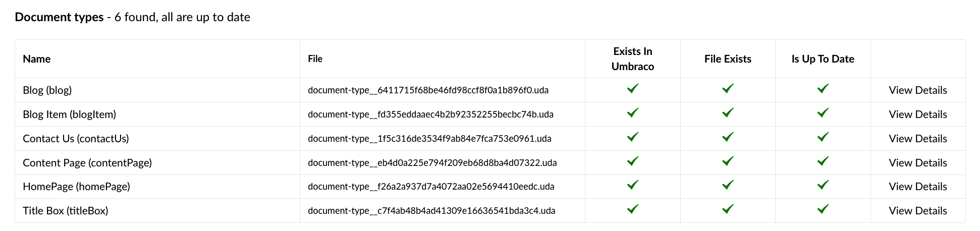Click Exists In Umbraco checkmark for Title Box
The image size is (980, 231).
pyautogui.click(x=632, y=209)
